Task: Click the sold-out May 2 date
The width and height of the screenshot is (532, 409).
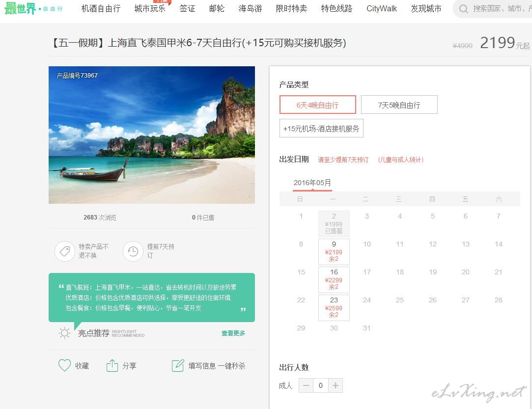Action: 334,223
